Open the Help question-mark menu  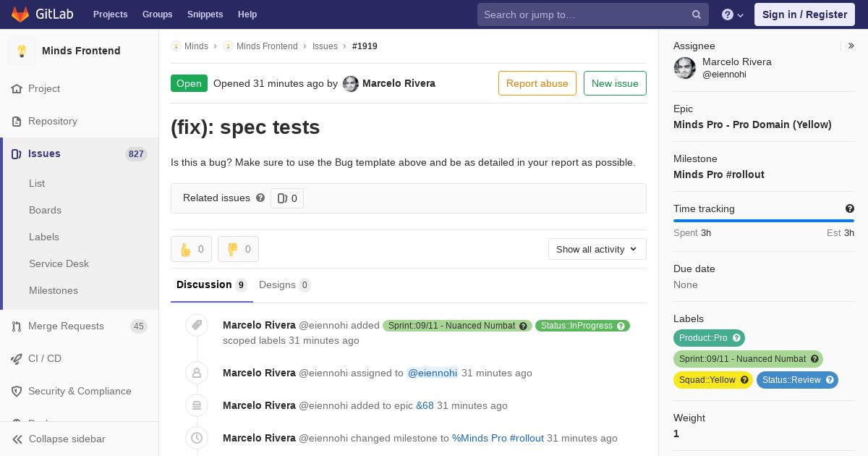point(733,14)
